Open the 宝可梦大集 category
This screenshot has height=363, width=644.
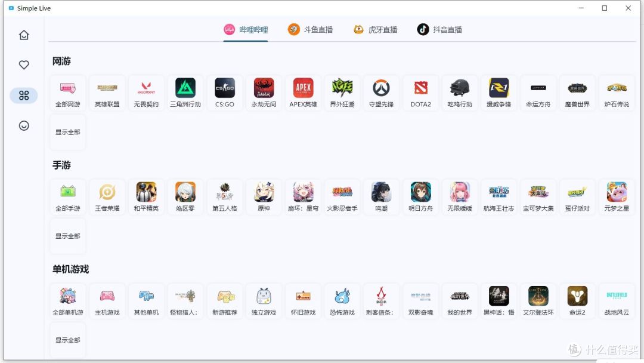tap(538, 197)
